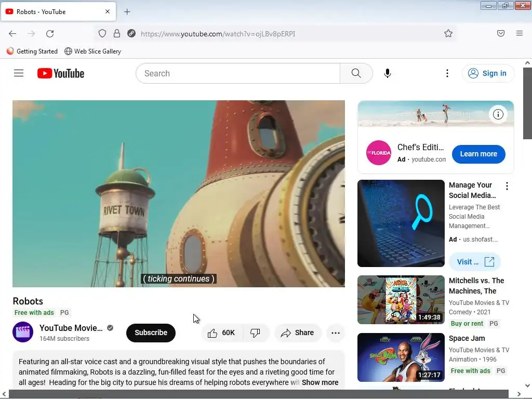Click the Chef's Editi... ad title

(420, 147)
